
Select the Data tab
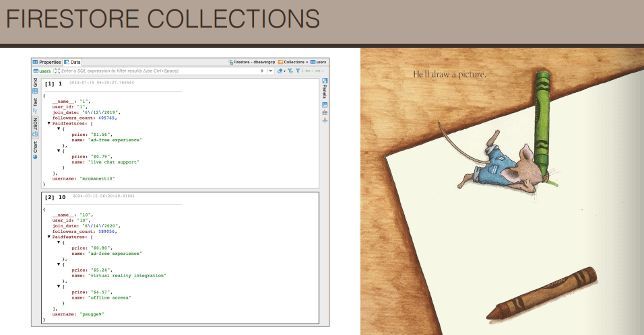click(x=72, y=63)
